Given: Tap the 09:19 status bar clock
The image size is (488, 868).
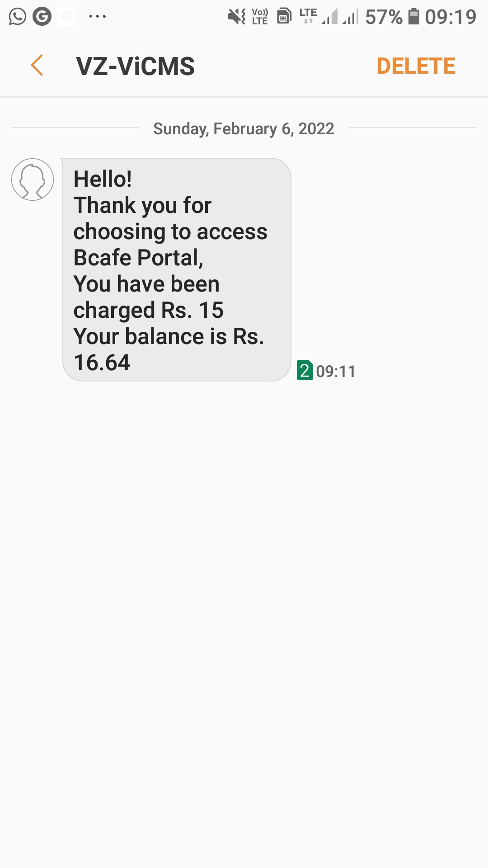Looking at the screenshot, I should click(450, 17).
